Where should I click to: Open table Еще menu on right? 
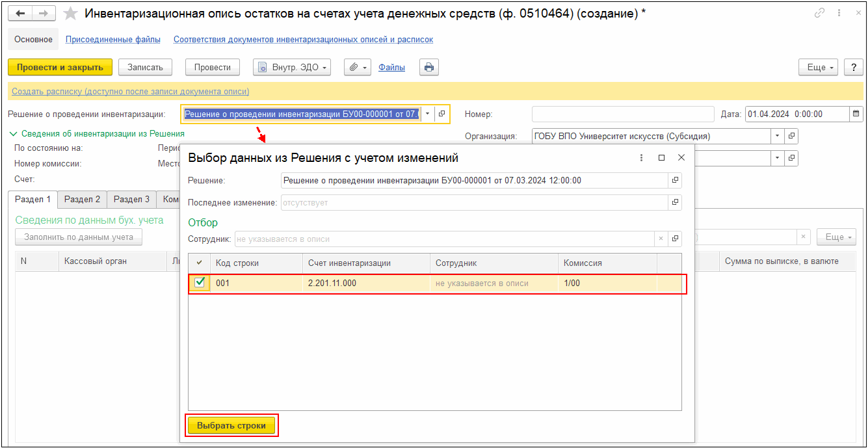pyautogui.click(x=837, y=237)
